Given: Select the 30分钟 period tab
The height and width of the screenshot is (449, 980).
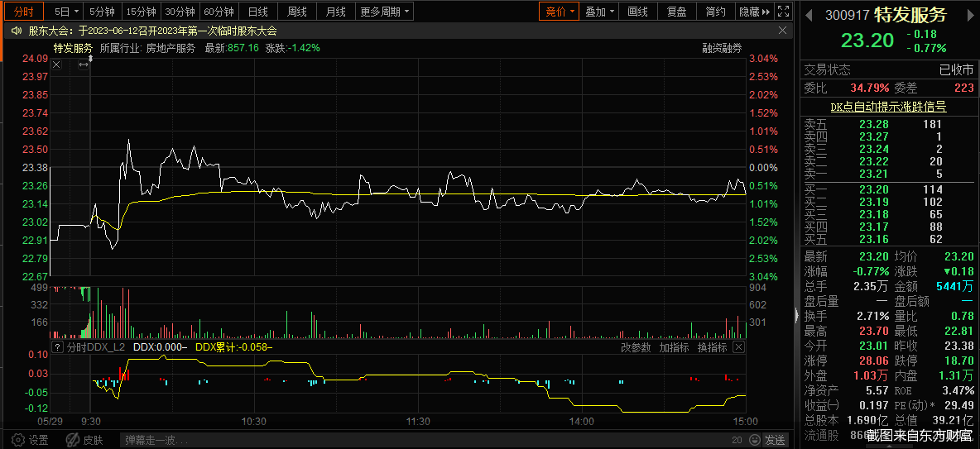Looking at the screenshot, I should pyautogui.click(x=180, y=12).
